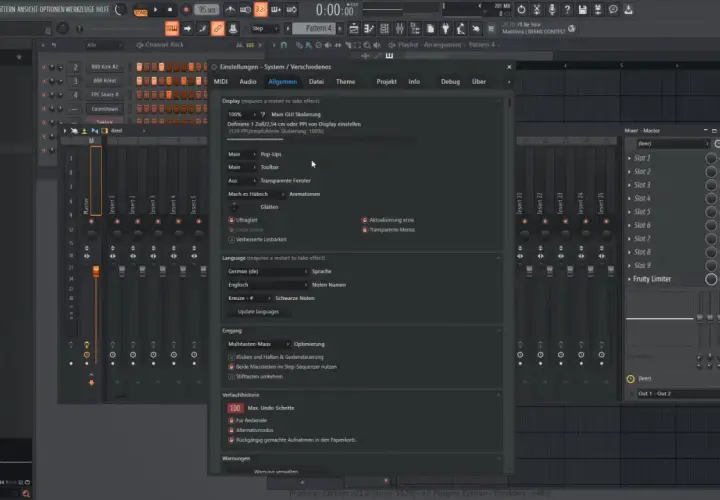Click the magnet snap icon in Playlist toolbar
Screen dimensions: 720x500
(284, 45)
